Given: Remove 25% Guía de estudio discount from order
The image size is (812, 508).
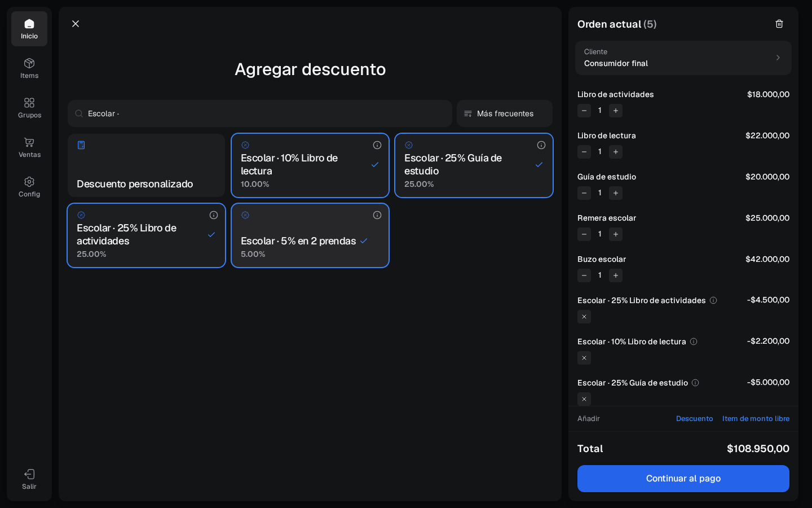Looking at the screenshot, I should (584, 399).
